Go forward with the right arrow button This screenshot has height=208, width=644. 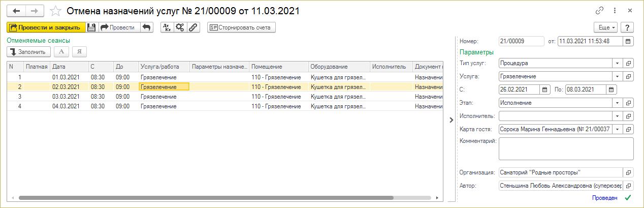(x=35, y=11)
